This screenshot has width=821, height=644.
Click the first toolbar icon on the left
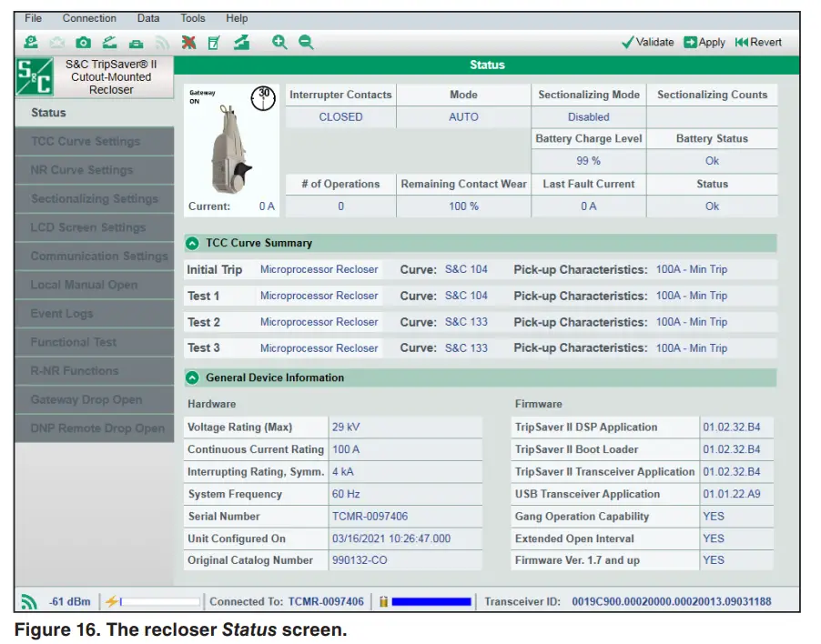coord(31,42)
